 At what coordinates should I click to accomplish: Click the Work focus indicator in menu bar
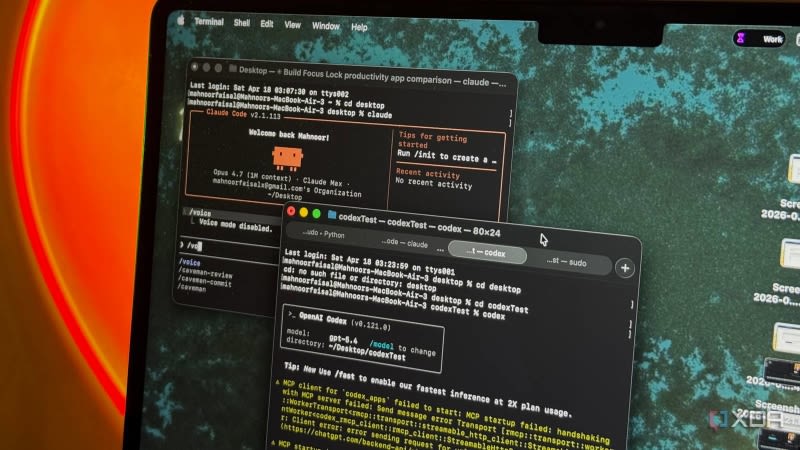[760, 39]
